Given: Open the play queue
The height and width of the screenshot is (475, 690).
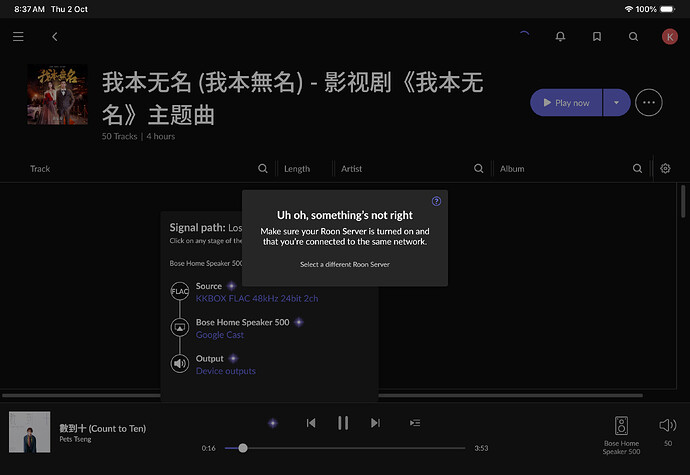Looking at the screenshot, I should pyautogui.click(x=415, y=423).
